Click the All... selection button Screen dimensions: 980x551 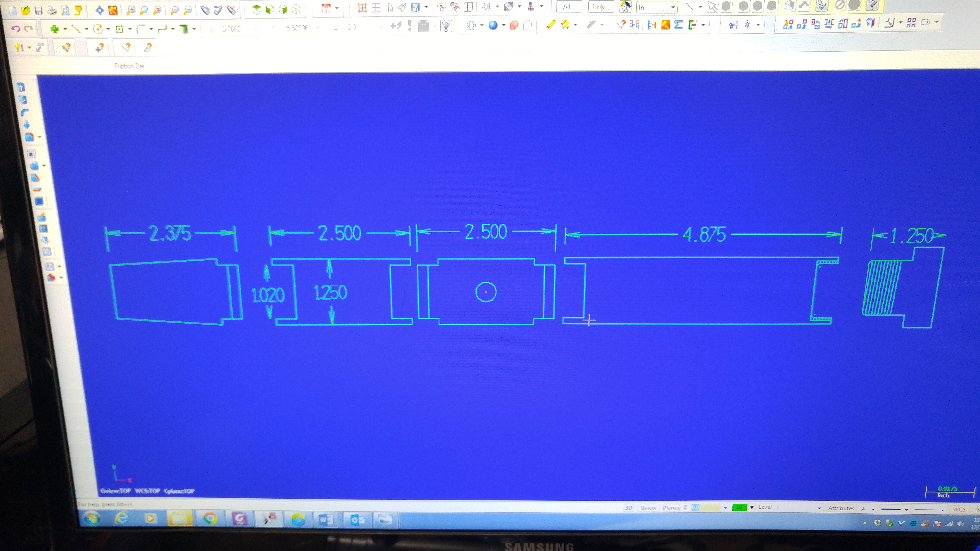pyautogui.click(x=569, y=7)
